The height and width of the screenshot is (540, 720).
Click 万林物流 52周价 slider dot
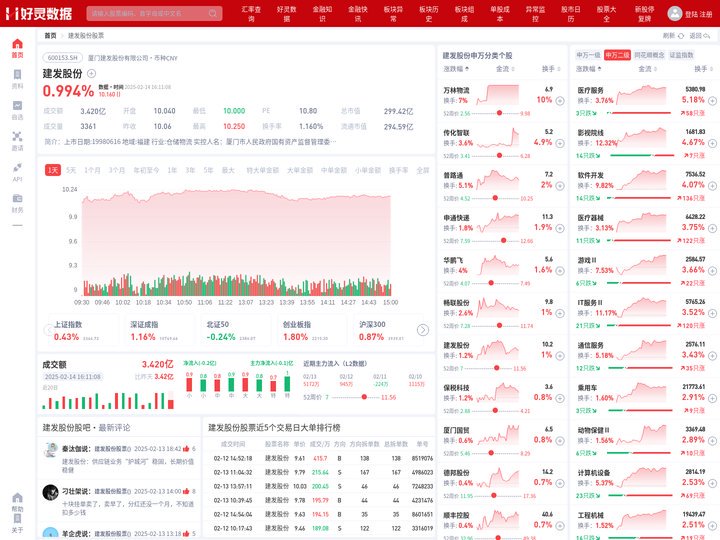pos(500,113)
